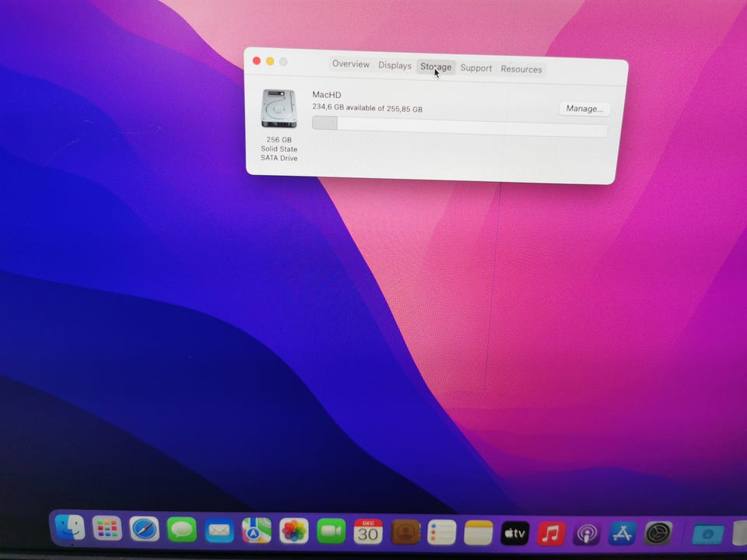Viewport: 747px width, 560px height.
Task: Open Launchpad in the Dock
Action: point(107,528)
